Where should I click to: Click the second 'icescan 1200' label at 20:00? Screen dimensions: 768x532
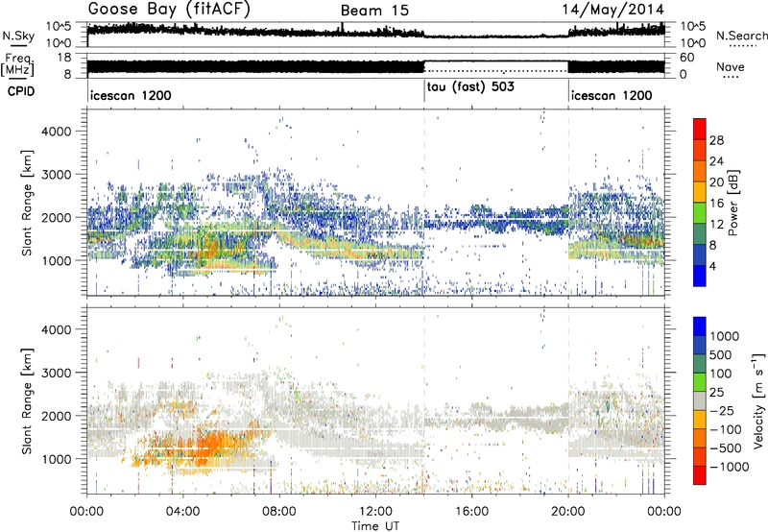pos(612,95)
